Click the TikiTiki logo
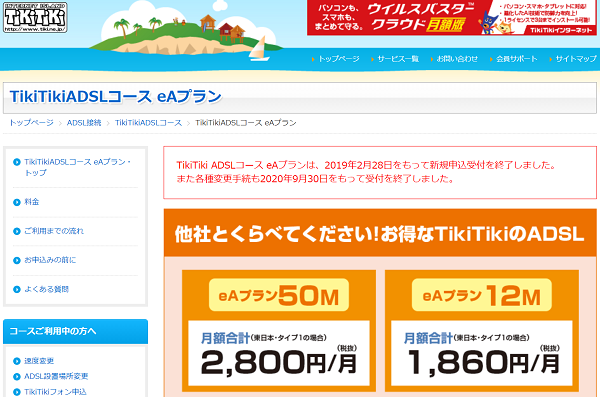The height and width of the screenshot is (397, 600). [x=35, y=17]
